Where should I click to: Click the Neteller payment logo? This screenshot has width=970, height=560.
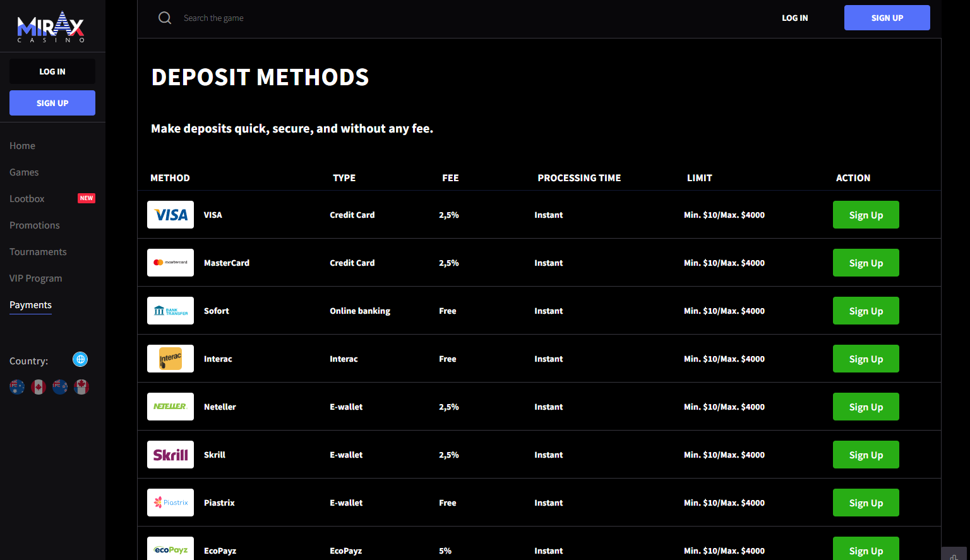point(171,407)
